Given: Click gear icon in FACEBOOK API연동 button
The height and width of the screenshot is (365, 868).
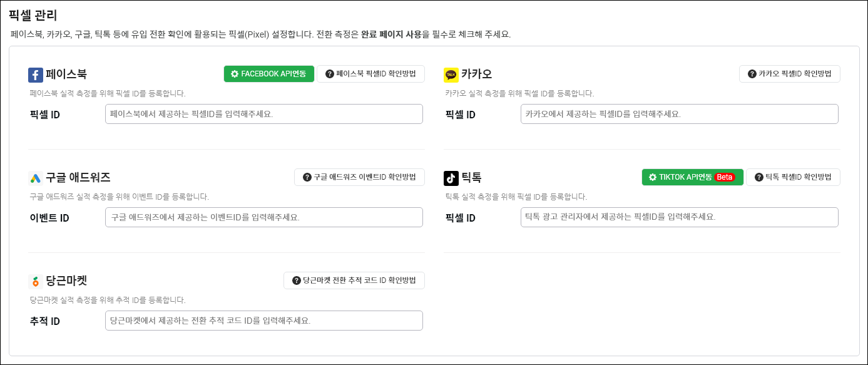Looking at the screenshot, I should point(235,74).
